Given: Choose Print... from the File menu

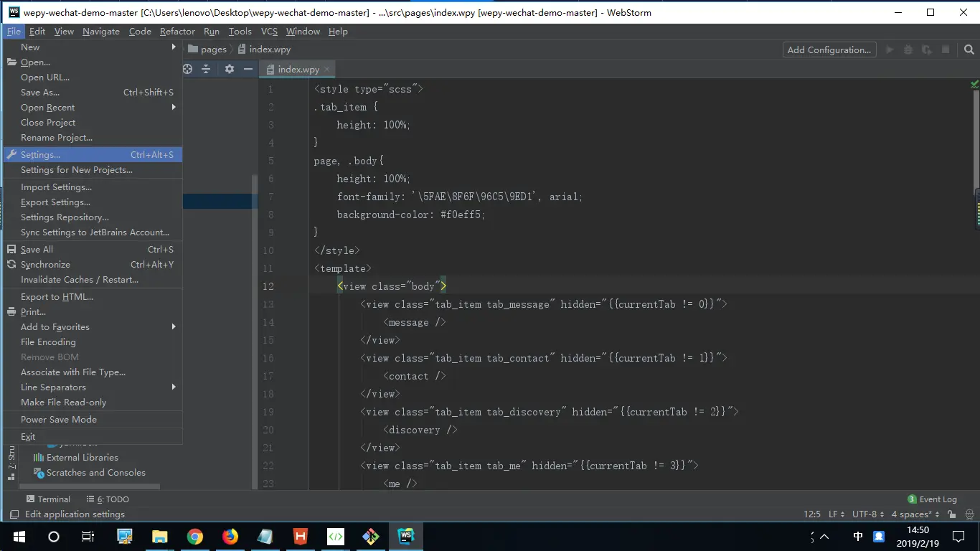Looking at the screenshot, I should point(93,312).
